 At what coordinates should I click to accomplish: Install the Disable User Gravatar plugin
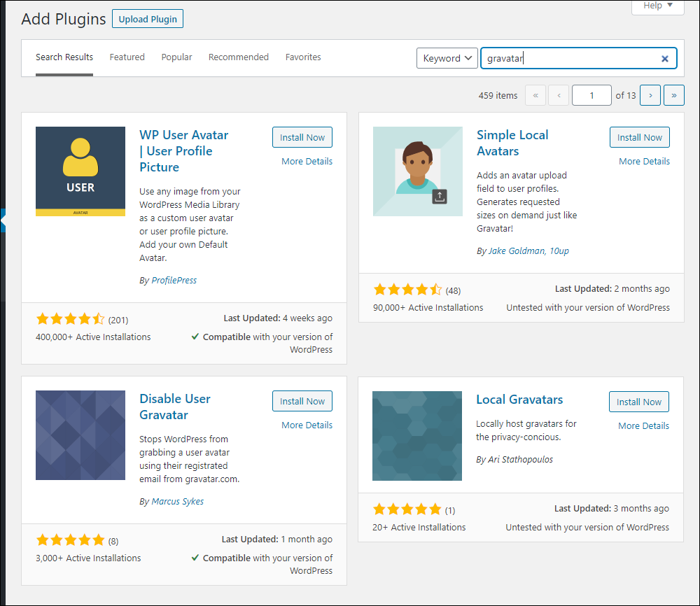302,401
